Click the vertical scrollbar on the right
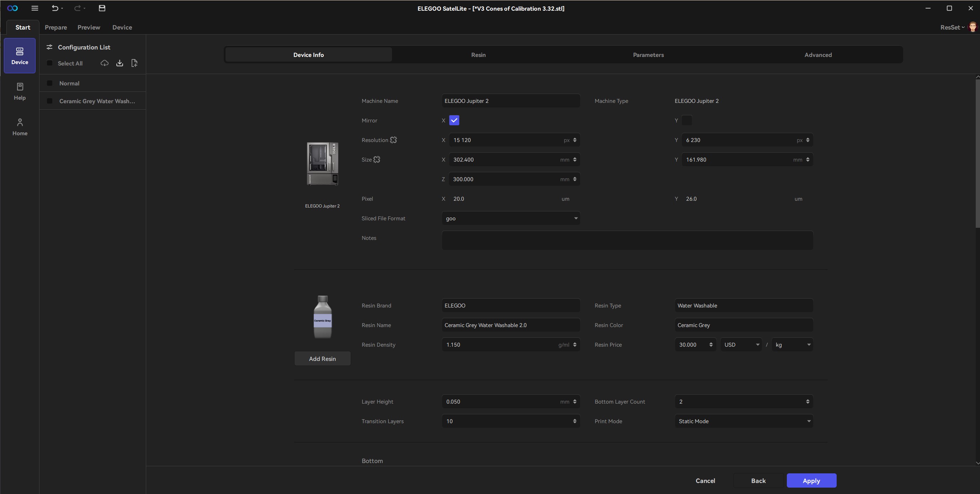This screenshot has height=494, width=980. [978, 154]
